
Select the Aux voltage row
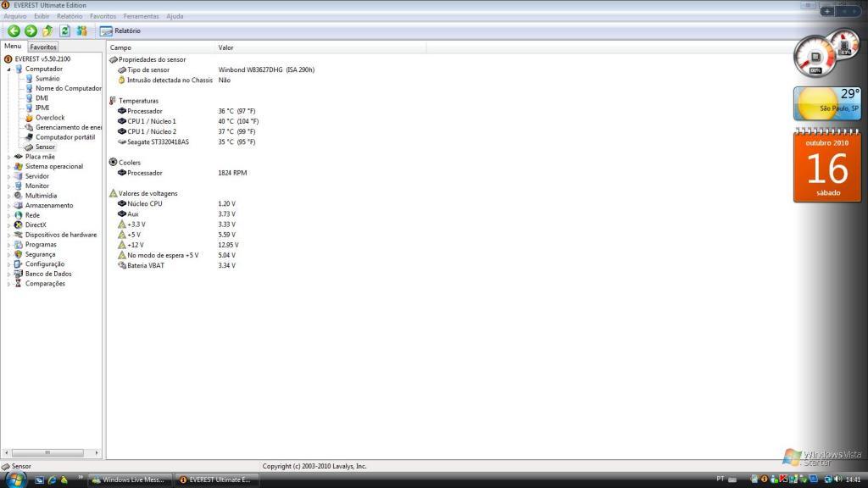[x=176, y=214]
